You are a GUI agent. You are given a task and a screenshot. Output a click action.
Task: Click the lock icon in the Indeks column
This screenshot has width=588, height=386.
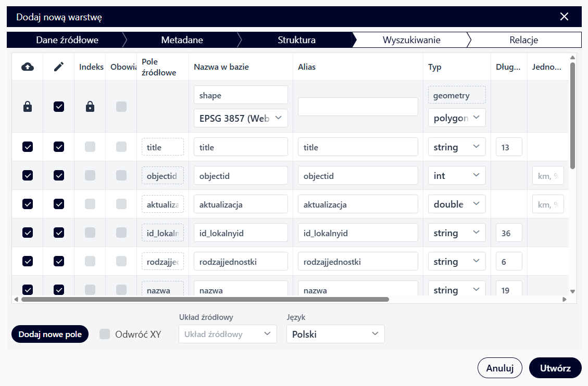tap(90, 107)
